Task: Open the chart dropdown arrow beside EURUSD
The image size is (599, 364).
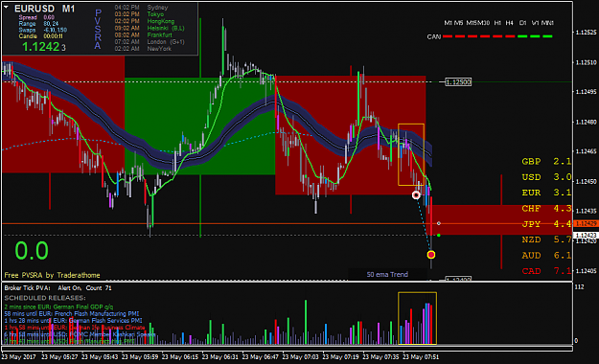Action: pos(6,8)
